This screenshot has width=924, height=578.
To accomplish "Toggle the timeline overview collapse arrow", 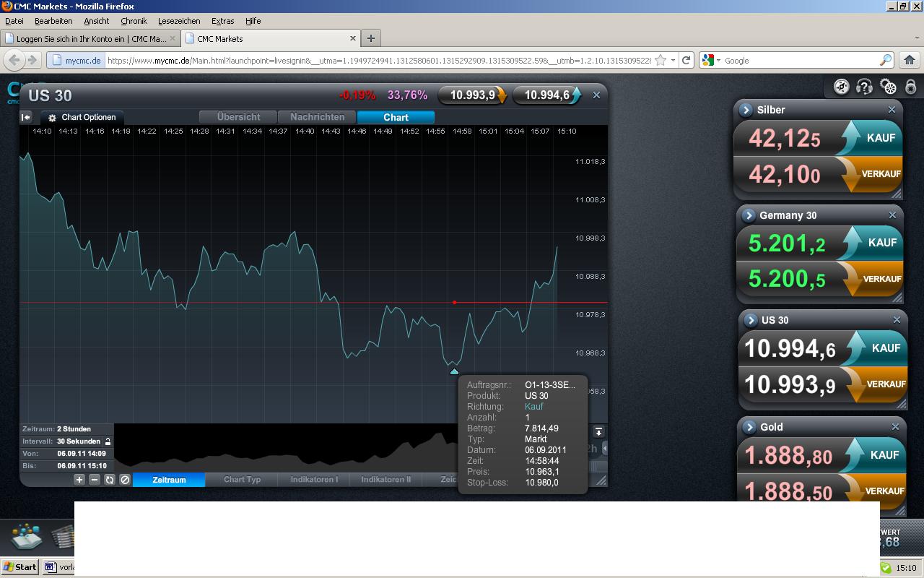I will 598,431.
